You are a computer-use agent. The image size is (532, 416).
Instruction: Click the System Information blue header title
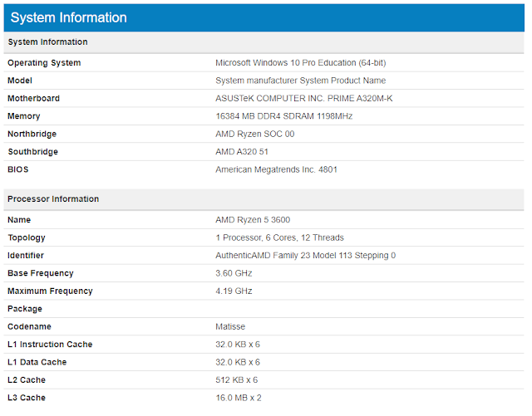68,17
